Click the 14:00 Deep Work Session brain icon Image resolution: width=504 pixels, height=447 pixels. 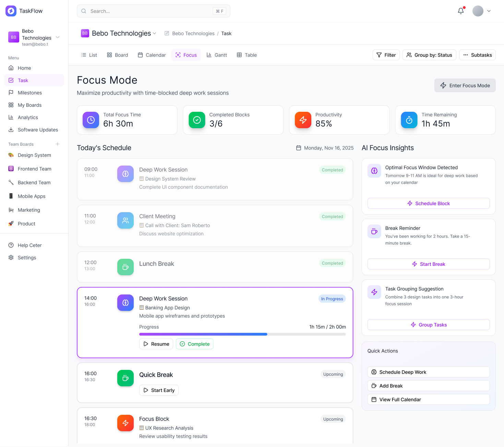tap(125, 303)
